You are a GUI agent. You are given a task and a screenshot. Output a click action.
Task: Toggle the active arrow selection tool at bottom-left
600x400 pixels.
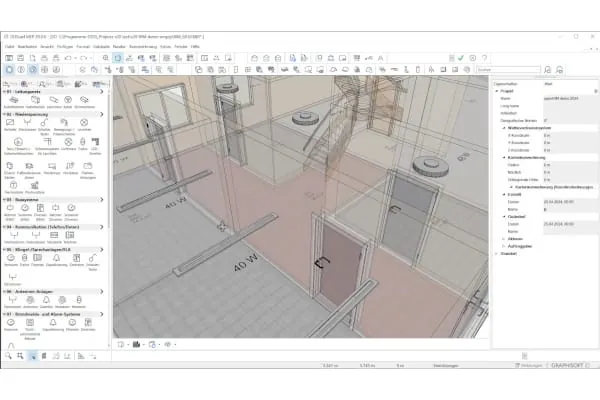pos(33,356)
